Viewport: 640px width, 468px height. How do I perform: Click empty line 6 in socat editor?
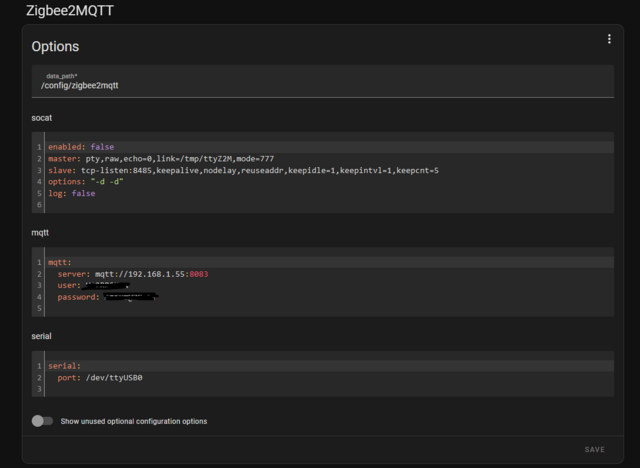tap(329, 205)
